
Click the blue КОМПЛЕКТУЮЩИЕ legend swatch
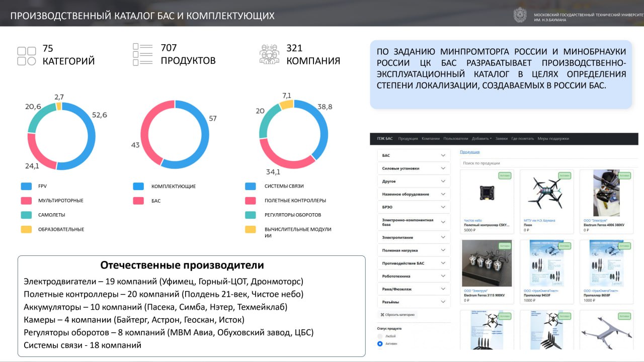(138, 186)
